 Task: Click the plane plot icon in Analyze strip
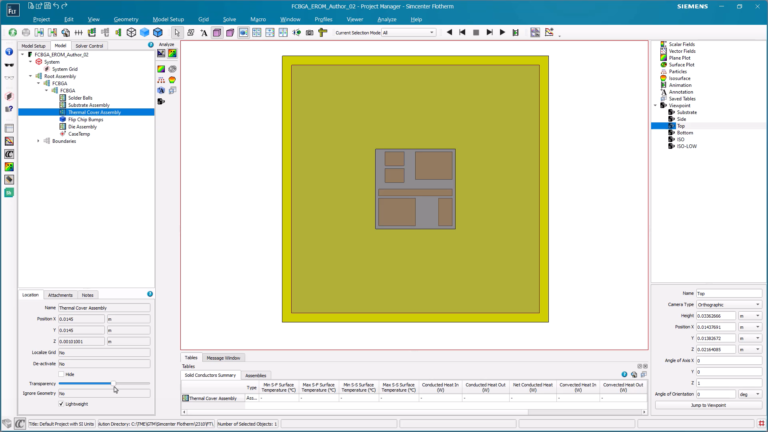click(x=161, y=69)
